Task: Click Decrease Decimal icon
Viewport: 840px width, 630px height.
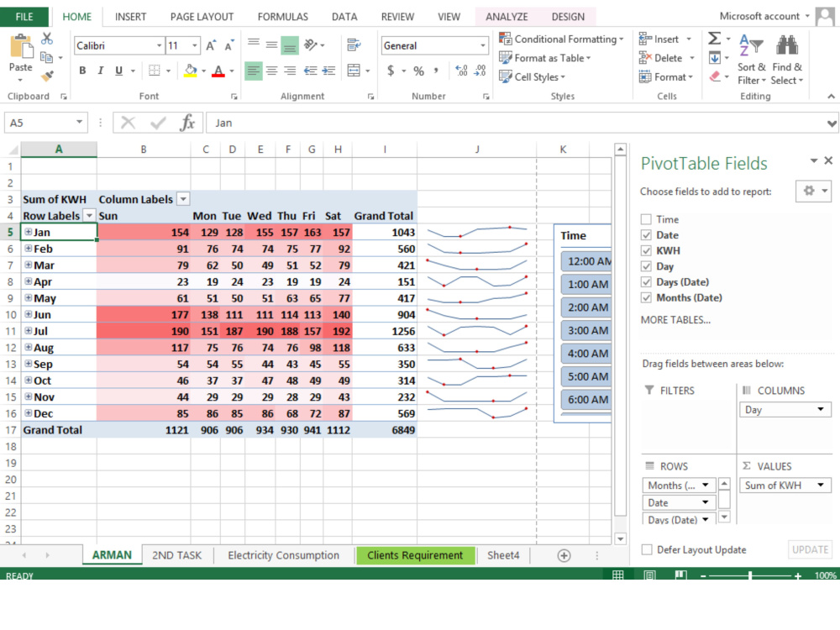Action: point(480,71)
